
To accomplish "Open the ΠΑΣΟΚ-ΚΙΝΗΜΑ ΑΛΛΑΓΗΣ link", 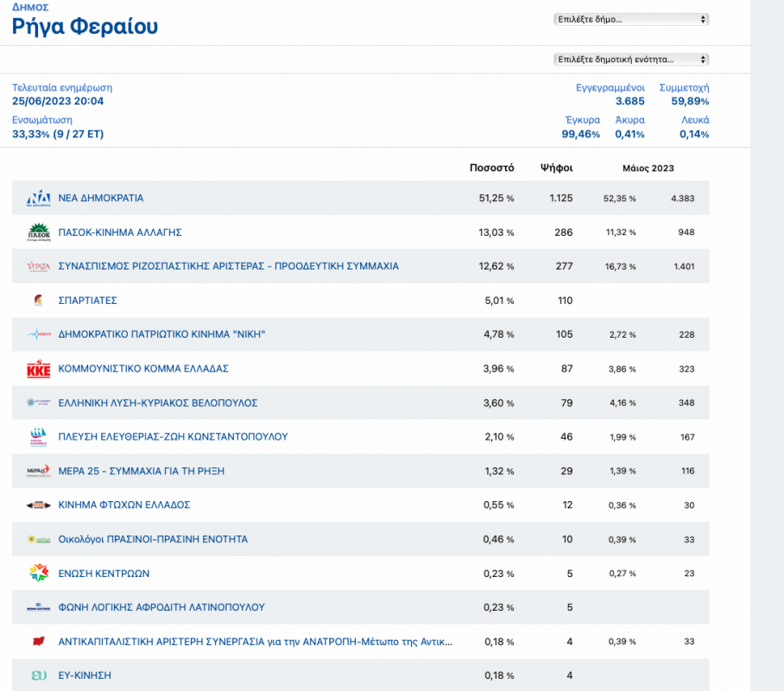I will (x=120, y=232).
